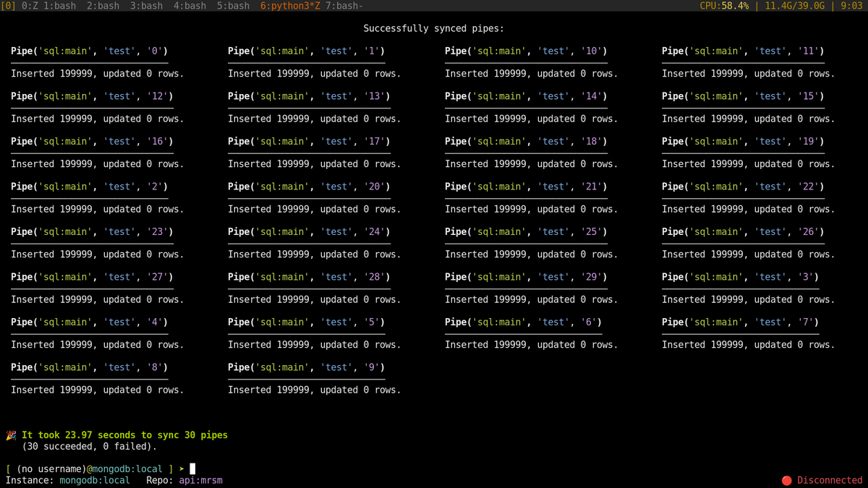Select Pipe('sql:main', 'test', '18') entry
The image size is (868, 488).
526,142
